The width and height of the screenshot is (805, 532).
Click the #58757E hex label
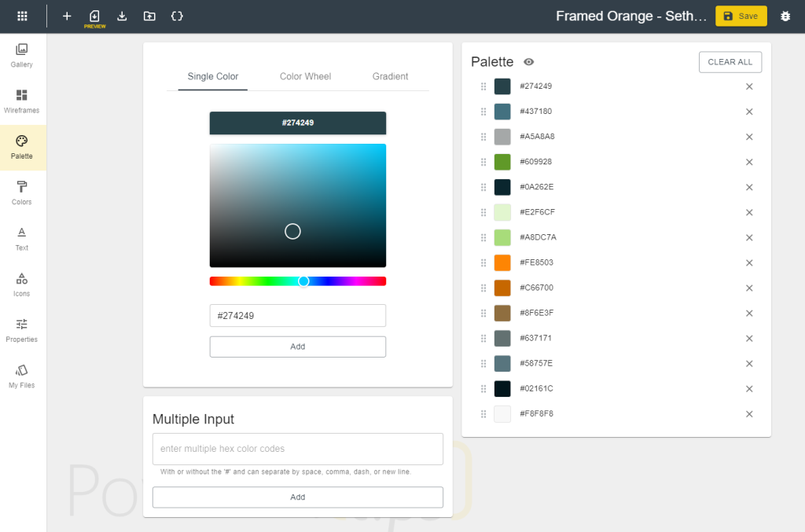pyautogui.click(x=536, y=363)
